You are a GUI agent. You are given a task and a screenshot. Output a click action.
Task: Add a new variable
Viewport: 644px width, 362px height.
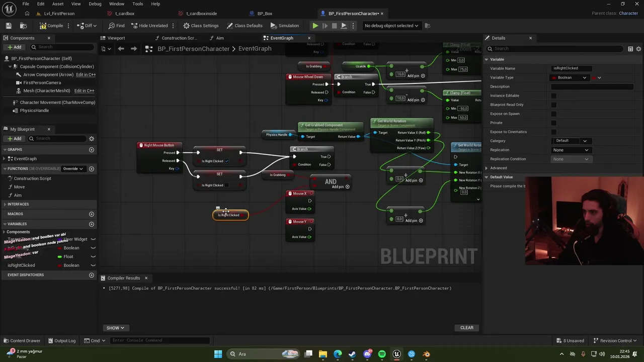92,224
